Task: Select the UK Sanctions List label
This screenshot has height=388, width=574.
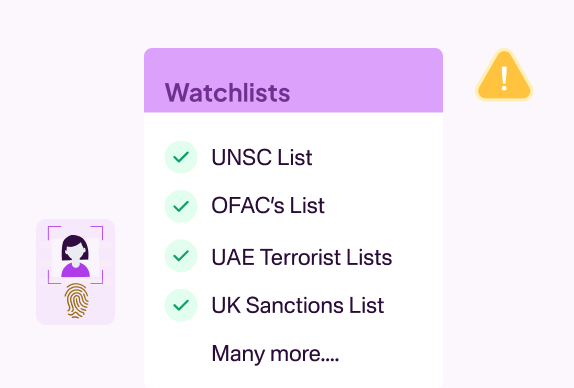Action: [298, 305]
